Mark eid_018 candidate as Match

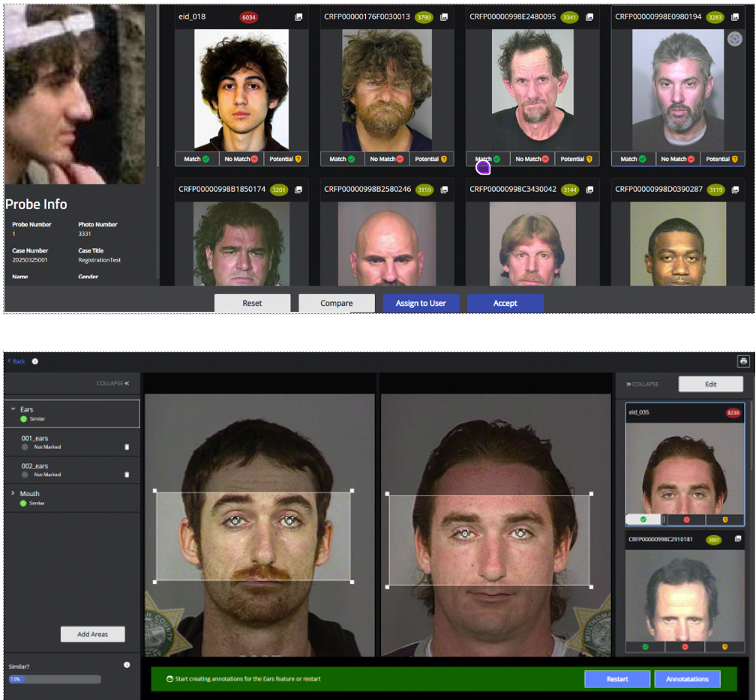pyautogui.click(x=197, y=159)
